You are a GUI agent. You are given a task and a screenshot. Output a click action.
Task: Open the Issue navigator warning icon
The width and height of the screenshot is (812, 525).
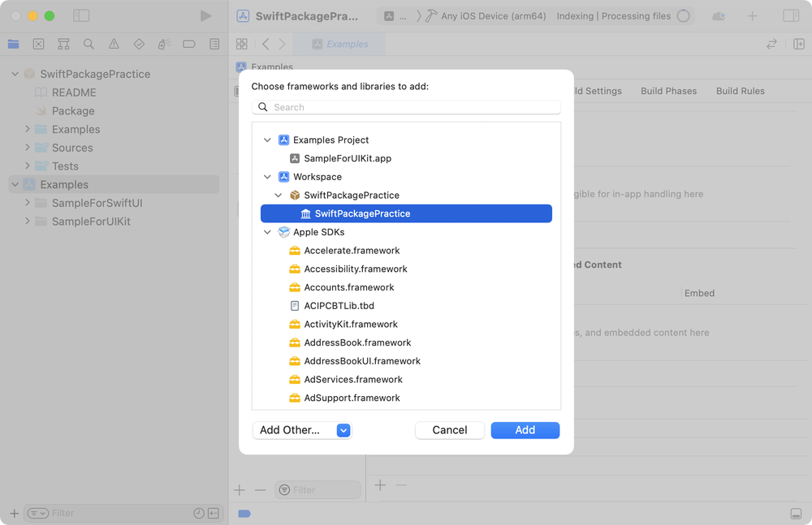(114, 45)
